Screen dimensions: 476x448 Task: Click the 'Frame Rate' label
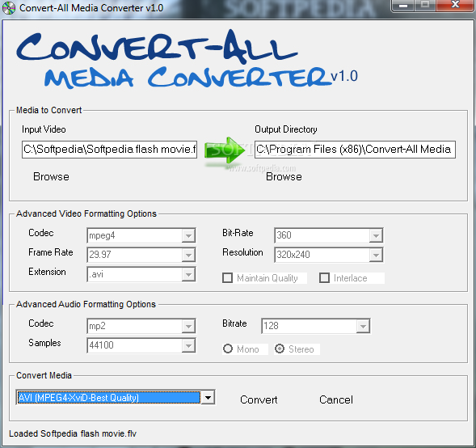(51, 252)
